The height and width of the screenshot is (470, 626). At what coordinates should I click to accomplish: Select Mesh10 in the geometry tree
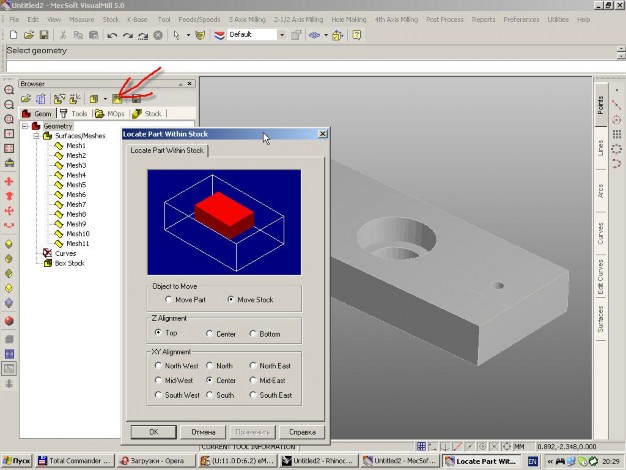[77, 234]
